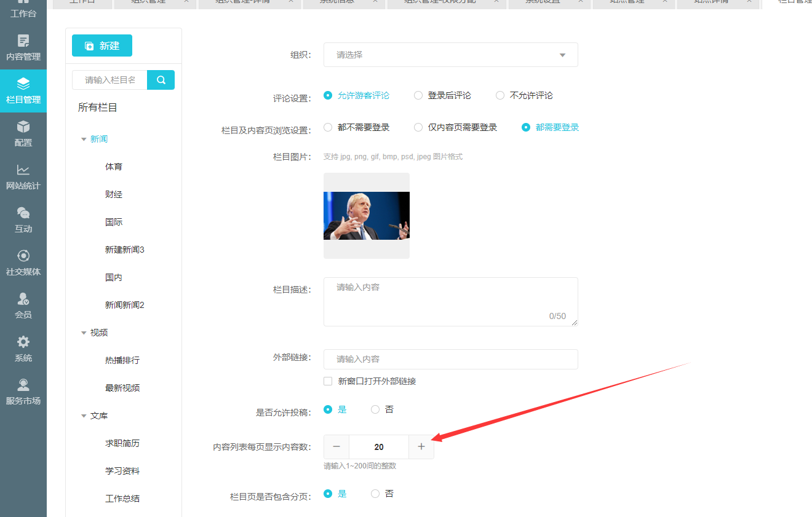Focus the 外部链接 input field
Viewport: 812px width, 517px height.
(451, 359)
